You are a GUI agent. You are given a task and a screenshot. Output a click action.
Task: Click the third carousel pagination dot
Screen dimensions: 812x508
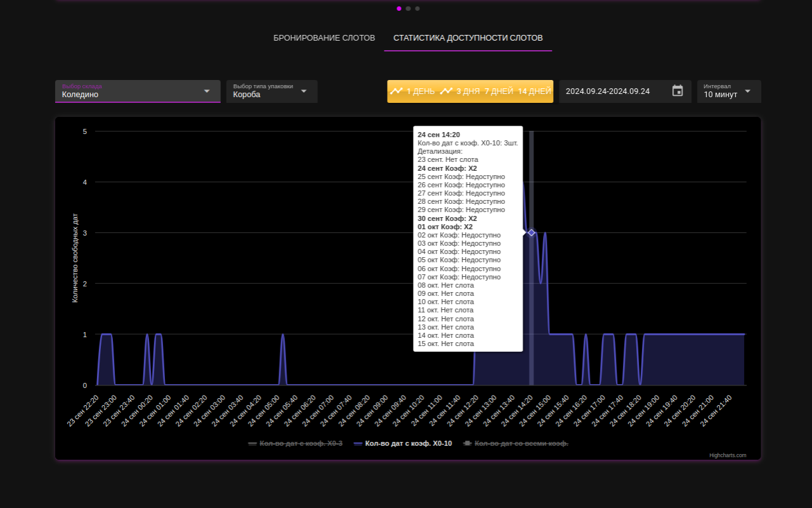(417, 8)
